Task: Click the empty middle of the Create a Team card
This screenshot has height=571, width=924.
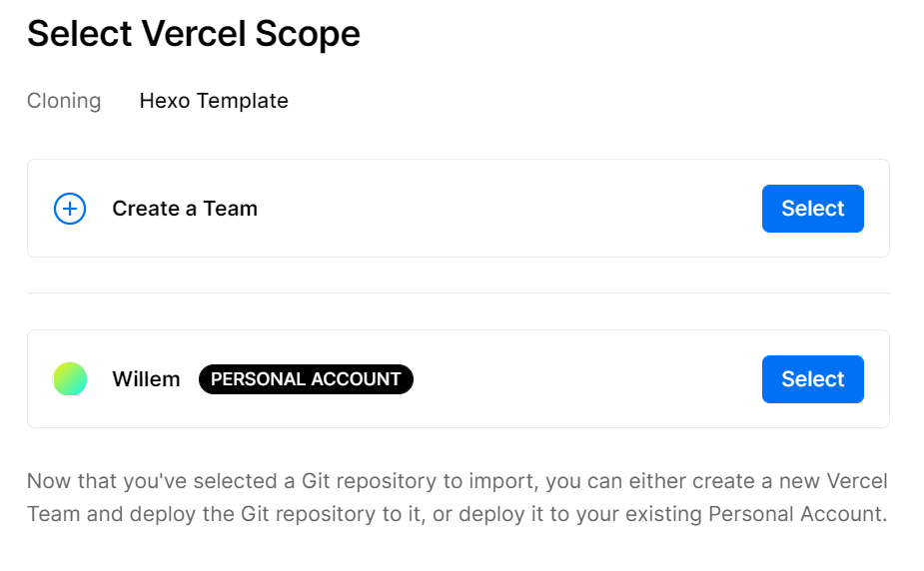Action: 509,209
